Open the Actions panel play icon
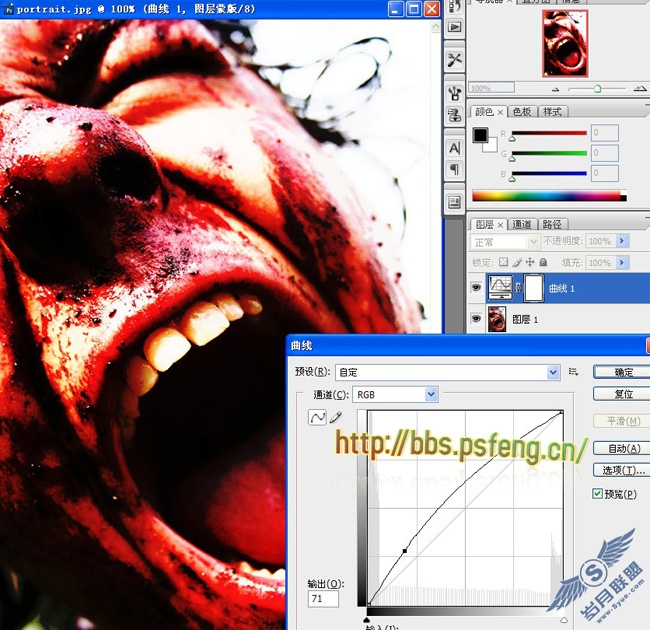Screen dimensions: 650x630 [454, 27]
